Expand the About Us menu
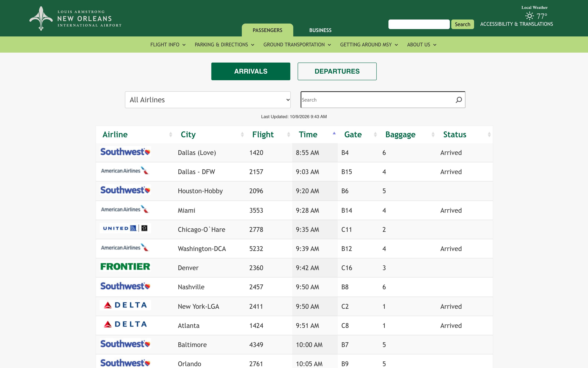Screen dimensions: 588x368 (422, 45)
